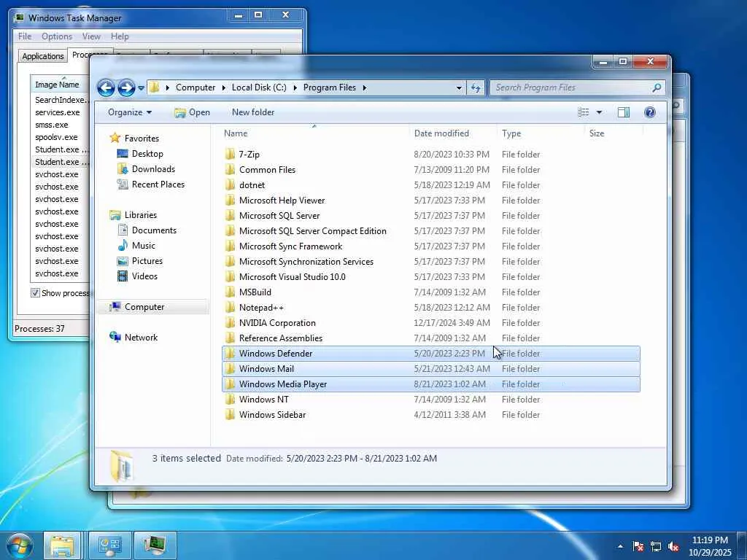Open Task Manager File menu

click(25, 36)
